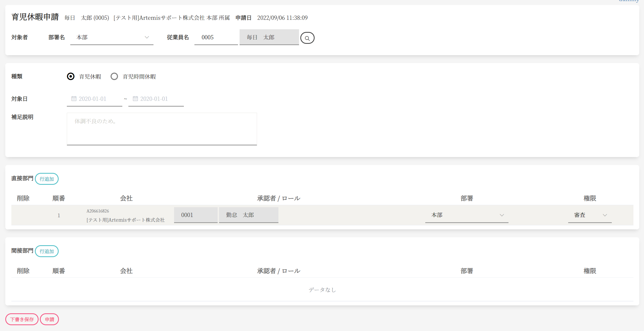Select the 育児時間休暇 radio button
This screenshot has width=644, height=331.
tap(114, 77)
